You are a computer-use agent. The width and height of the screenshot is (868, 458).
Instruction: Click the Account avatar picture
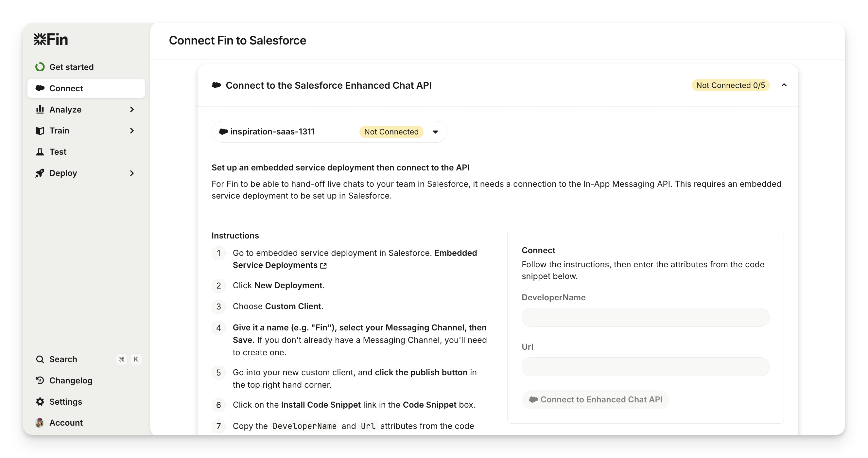coord(40,423)
